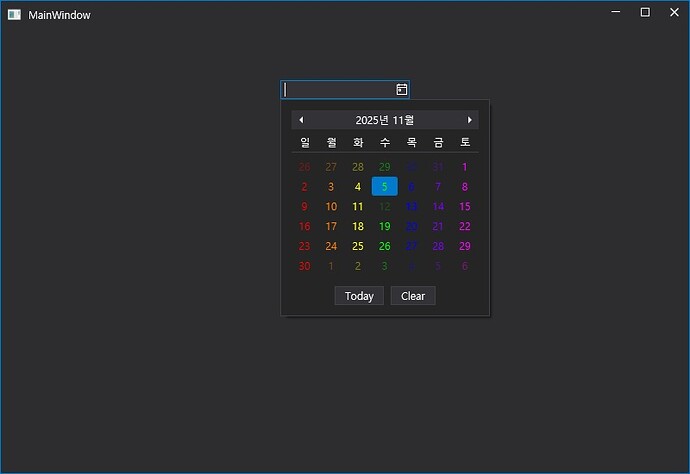Select dimmed yellow October 28 date
The image size is (690, 474).
coord(358,167)
